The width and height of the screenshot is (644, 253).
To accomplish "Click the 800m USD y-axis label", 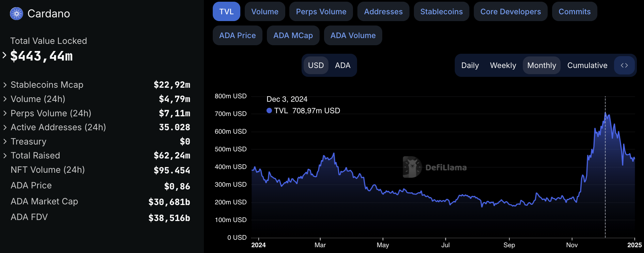I will [x=230, y=96].
